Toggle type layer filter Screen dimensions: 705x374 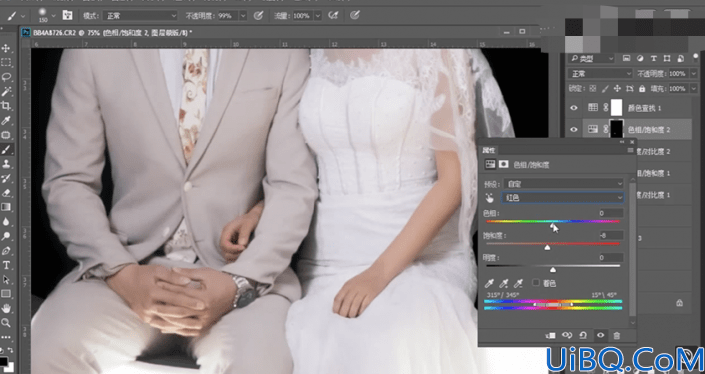click(654, 58)
